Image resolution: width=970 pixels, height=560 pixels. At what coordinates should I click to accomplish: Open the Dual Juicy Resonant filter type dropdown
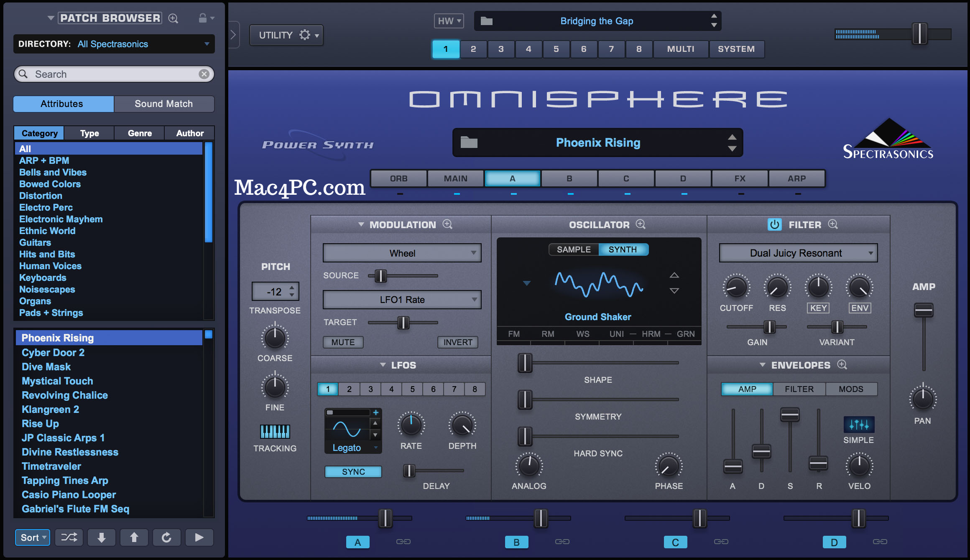(798, 253)
